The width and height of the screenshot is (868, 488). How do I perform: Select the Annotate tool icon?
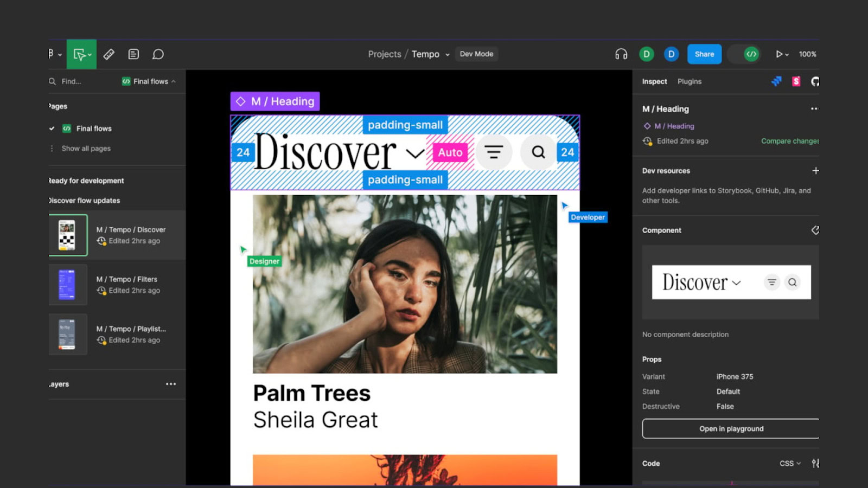(x=133, y=54)
